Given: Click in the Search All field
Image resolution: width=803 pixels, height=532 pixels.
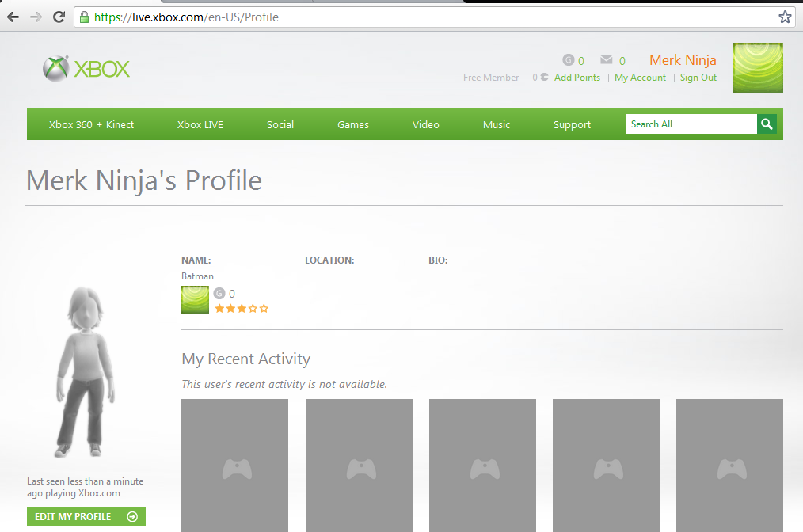Looking at the screenshot, I should pyautogui.click(x=691, y=124).
